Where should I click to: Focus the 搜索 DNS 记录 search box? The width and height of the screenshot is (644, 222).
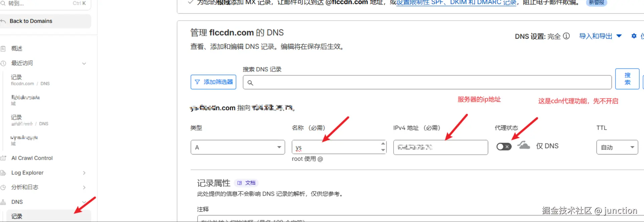(x=427, y=82)
